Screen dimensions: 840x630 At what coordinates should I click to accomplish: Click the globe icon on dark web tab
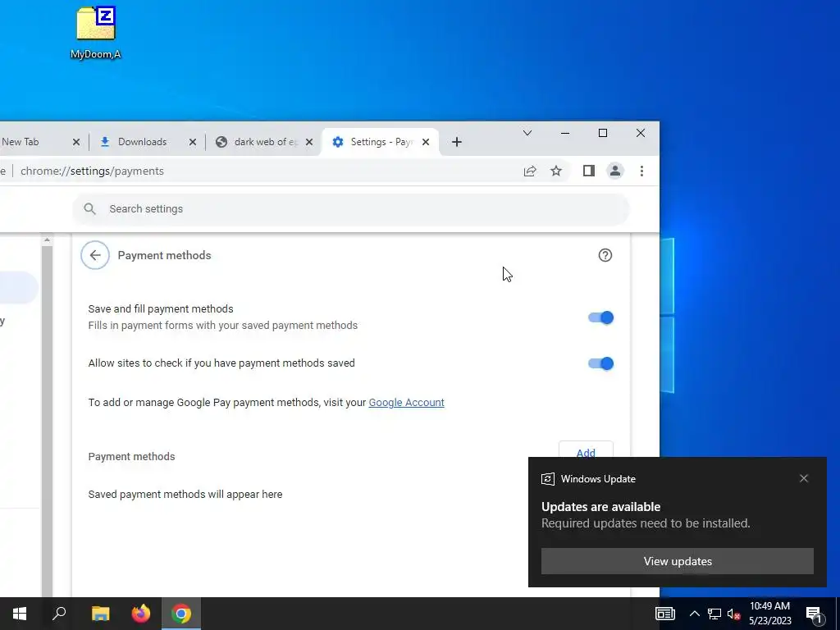tap(221, 142)
